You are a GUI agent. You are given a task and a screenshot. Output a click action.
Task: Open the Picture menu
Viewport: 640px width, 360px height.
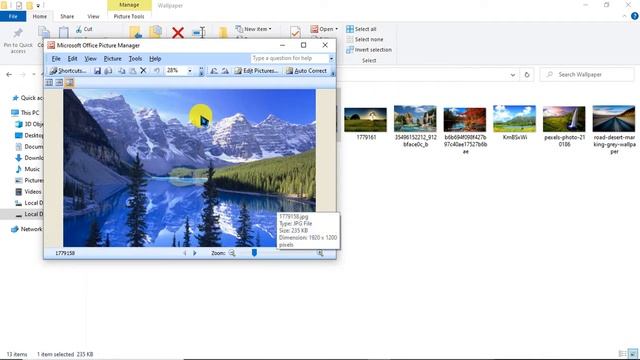[112, 59]
